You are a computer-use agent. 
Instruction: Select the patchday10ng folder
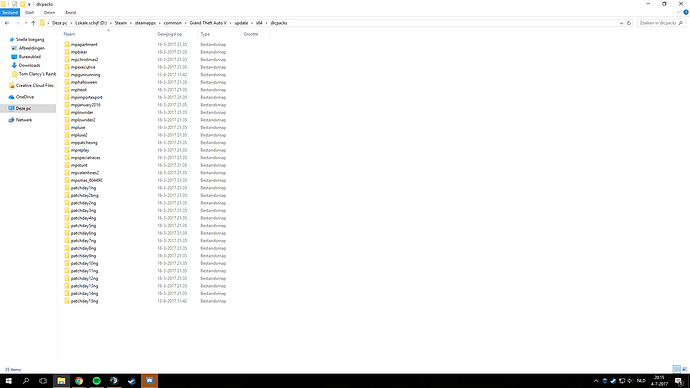click(x=84, y=263)
